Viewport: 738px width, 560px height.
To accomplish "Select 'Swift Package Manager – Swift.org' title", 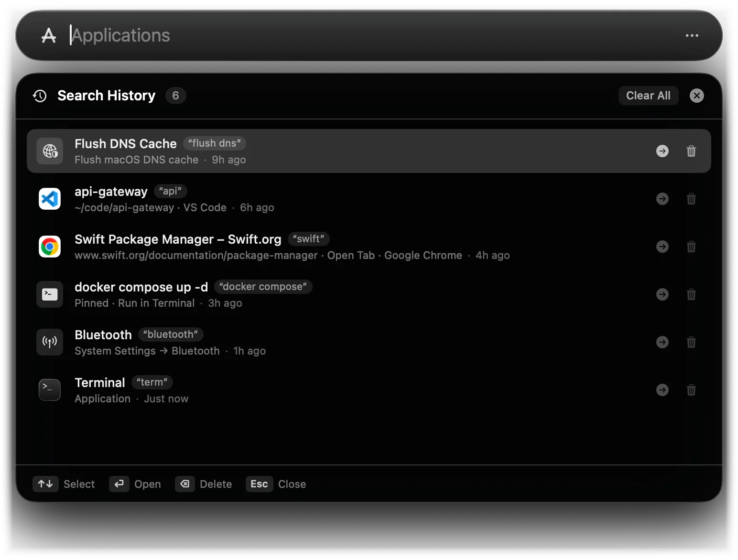I will click(178, 239).
